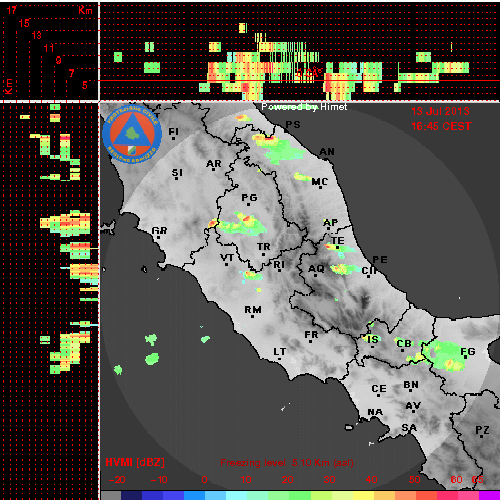500x500 pixels.
Task: Click the time stamp 16:45 CEST
Action: [x=441, y=126]
